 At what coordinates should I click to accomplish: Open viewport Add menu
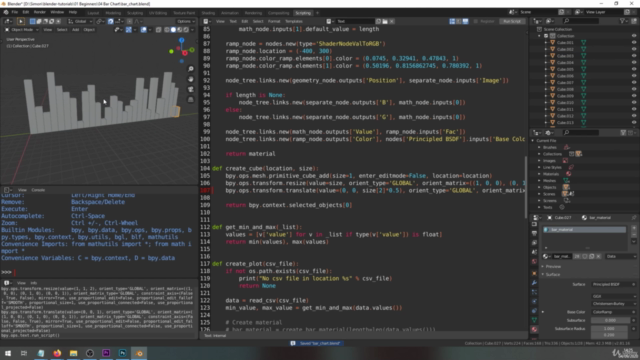pyautogui.click(x=76, y=30)
